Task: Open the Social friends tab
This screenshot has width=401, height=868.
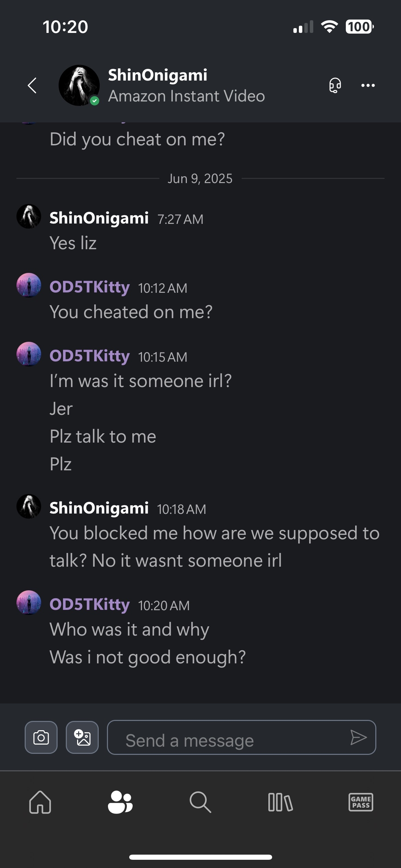Action: (x=120, y=802)
